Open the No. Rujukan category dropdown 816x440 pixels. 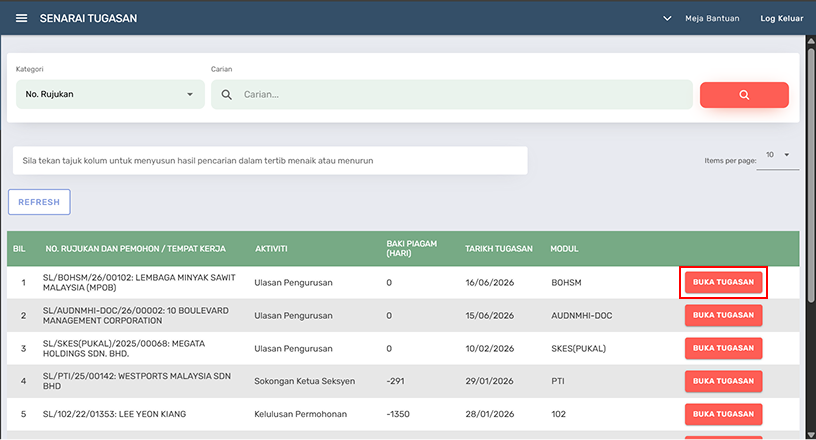coord(110,94)
